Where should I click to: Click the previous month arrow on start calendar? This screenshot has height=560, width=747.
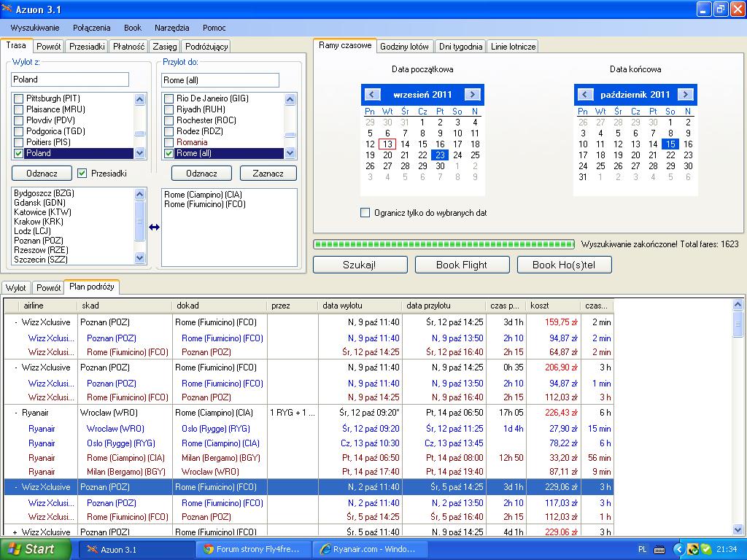click(372, 94)
